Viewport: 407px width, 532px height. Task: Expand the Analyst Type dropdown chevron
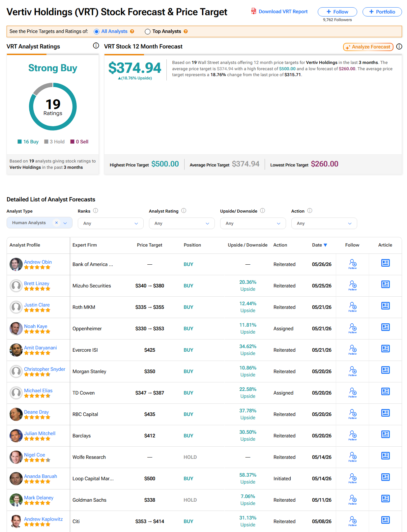pos(65,223)
